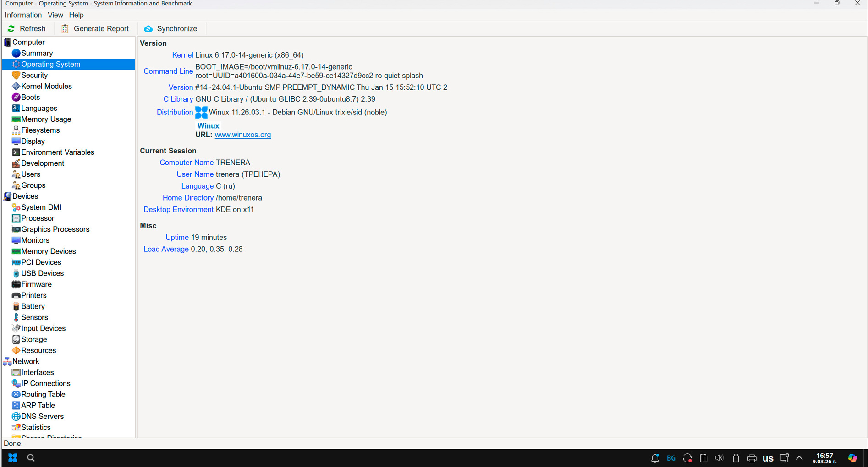Click the 'KDE on x11' desktop value

coord(235,209)
